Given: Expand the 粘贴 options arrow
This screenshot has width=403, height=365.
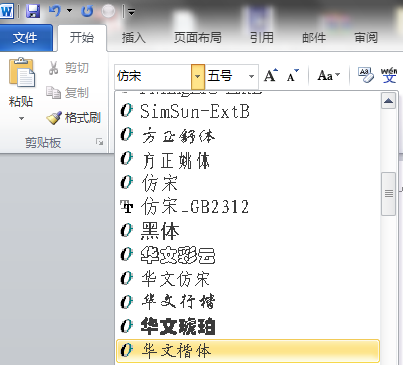Looking at the screenshot, I should pos(21,118).
